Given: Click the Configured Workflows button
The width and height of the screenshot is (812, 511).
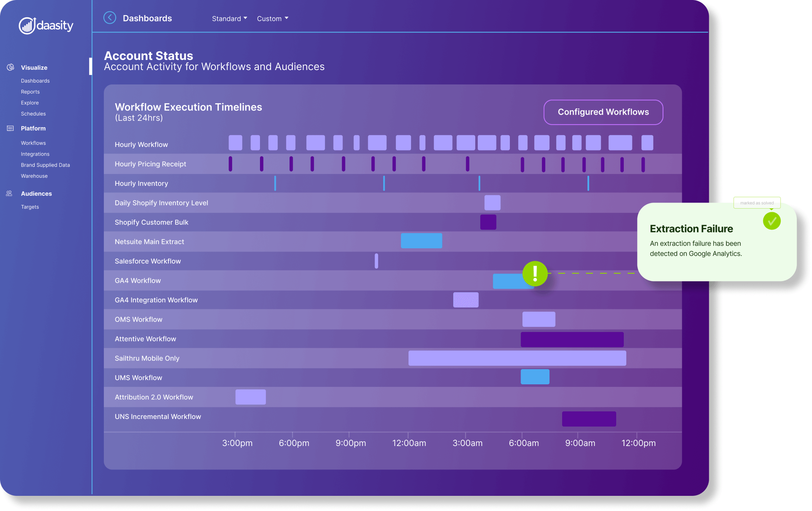Looking at the screenshot, I should pyautogui.click(x=603, y=112).
